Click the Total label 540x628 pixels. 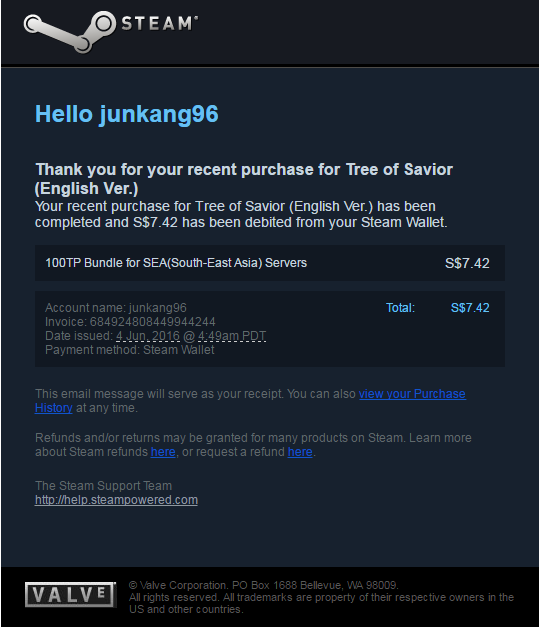click(400, 308)
